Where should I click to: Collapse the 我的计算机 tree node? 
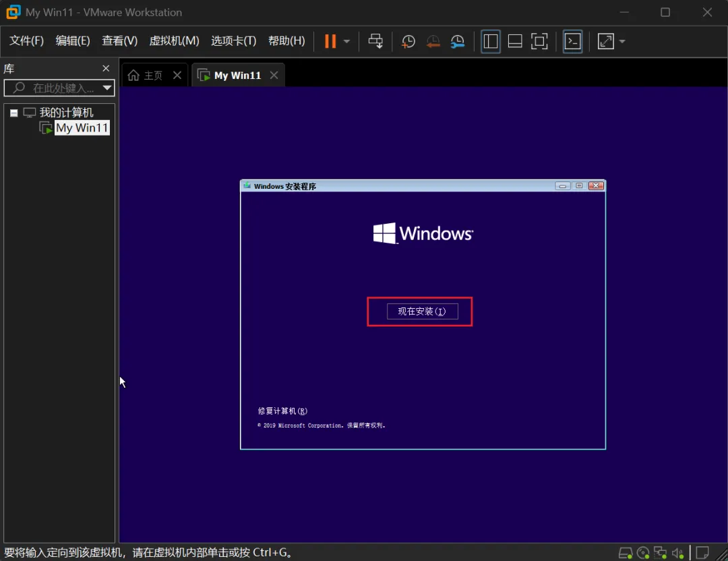click(14, 113)
